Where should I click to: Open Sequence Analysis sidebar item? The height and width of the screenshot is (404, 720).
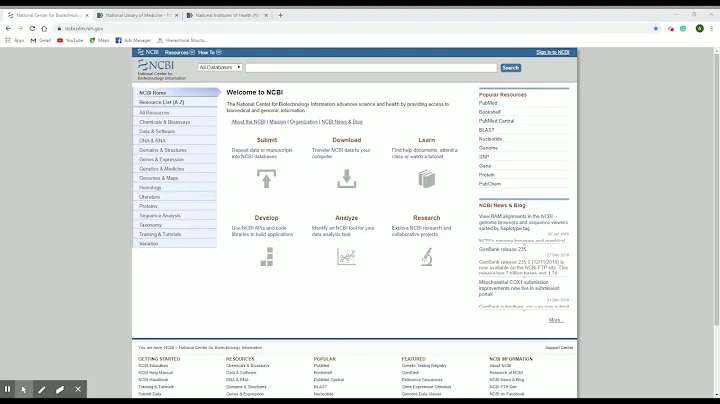[175, 215]
